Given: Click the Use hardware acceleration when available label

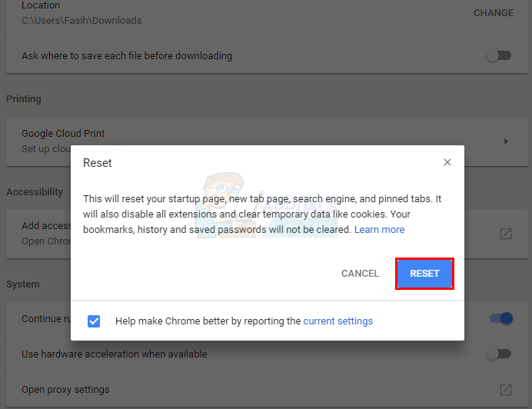Looking at the screenshot, I should click(114, 354).
